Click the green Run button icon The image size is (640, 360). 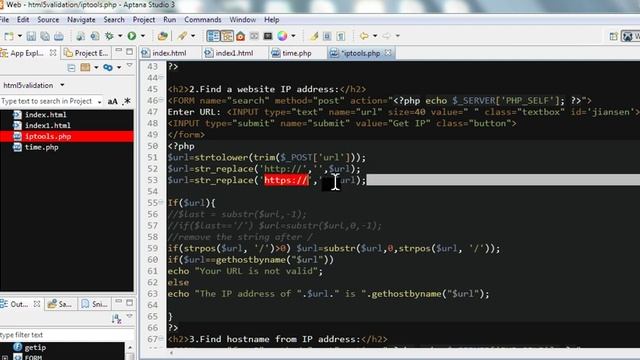132,36
